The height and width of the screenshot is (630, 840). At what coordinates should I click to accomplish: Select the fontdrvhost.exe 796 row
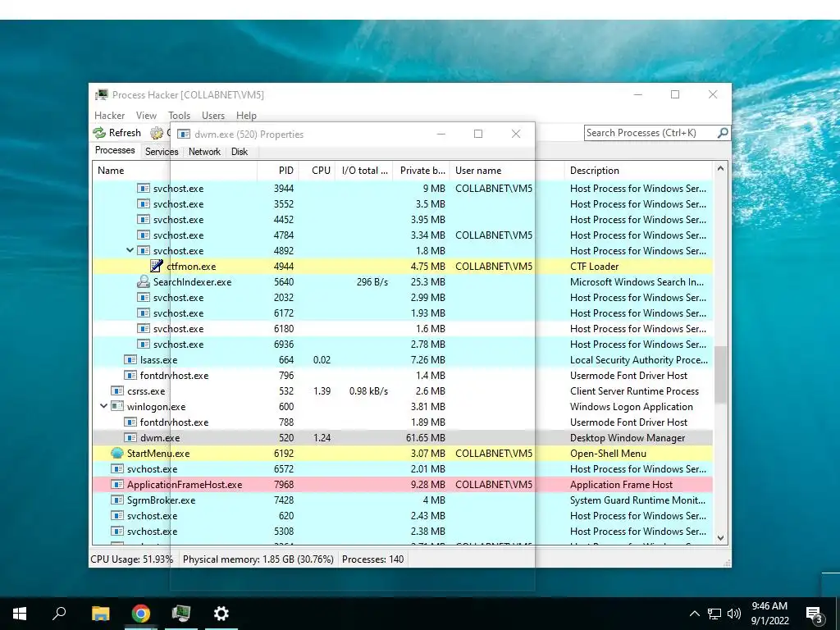pyautogui.click(x=403, y=375)
